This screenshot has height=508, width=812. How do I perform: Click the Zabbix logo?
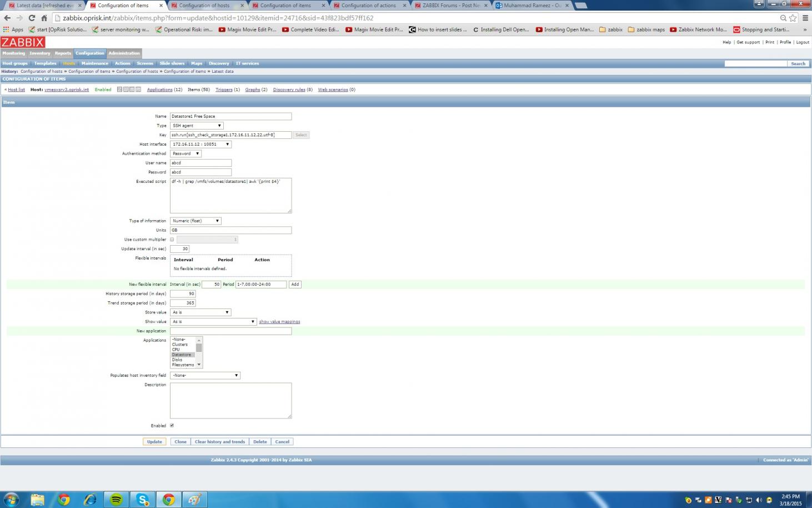[23, 42]
